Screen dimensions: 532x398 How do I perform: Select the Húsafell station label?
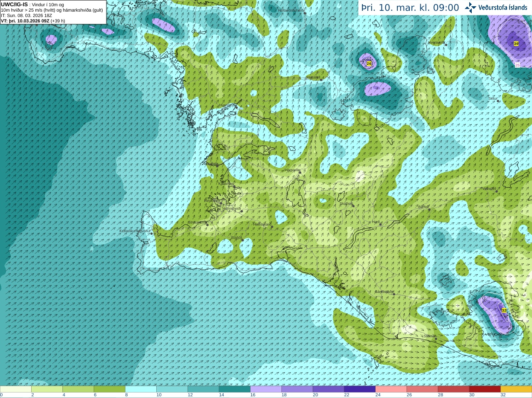[x=313, y=77]
